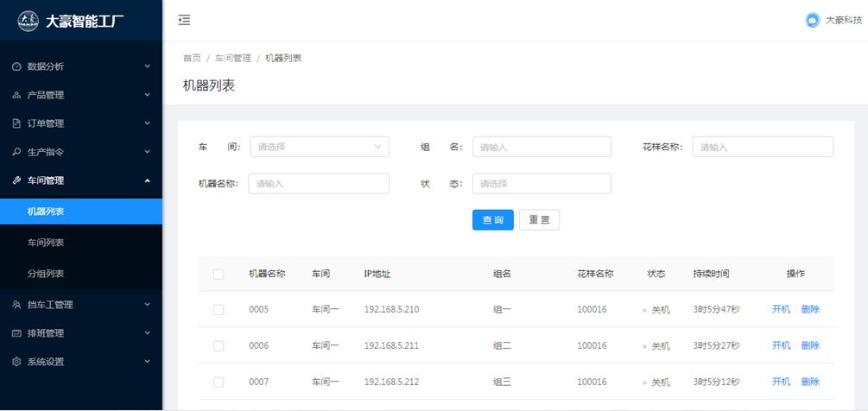Image resolution: width=868 pixels, height=411 pixels.
Task: Open 车间列表 in the sidebar
Action: (x=46, y=243)
